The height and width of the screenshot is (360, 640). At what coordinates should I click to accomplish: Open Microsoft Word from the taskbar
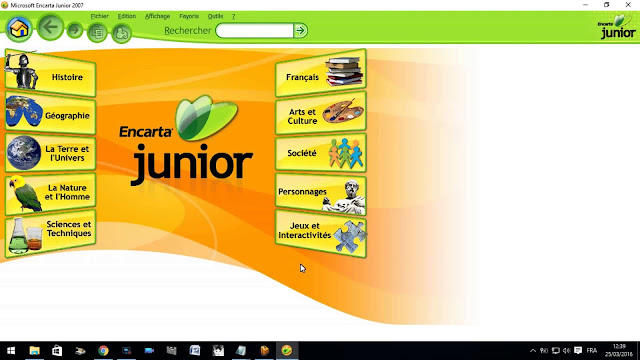pos(195,351)
